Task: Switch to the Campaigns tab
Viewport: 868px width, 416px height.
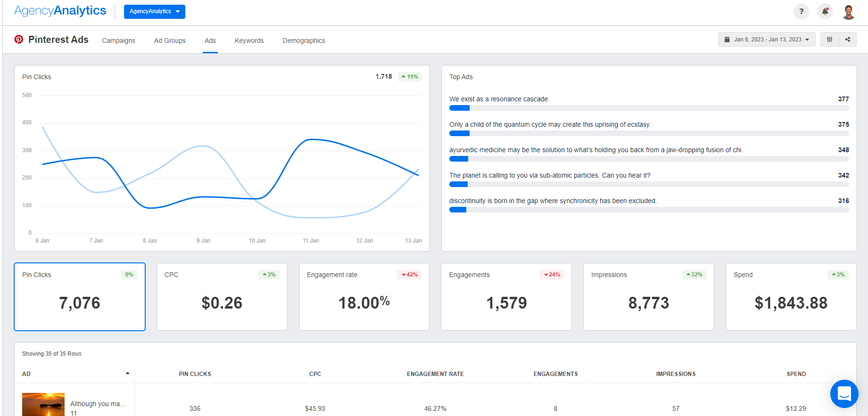Action: pyautogui.click(x=118, y=41)
